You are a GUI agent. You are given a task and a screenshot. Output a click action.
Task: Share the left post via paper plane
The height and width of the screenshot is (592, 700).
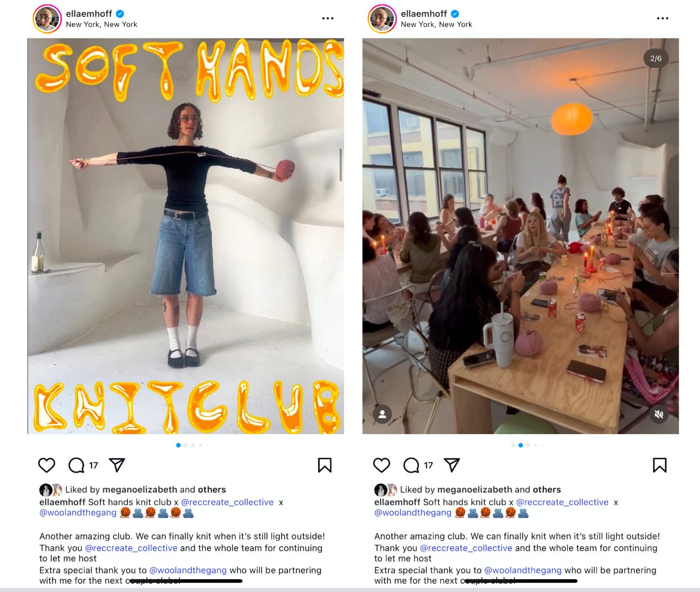click(117, 465)
